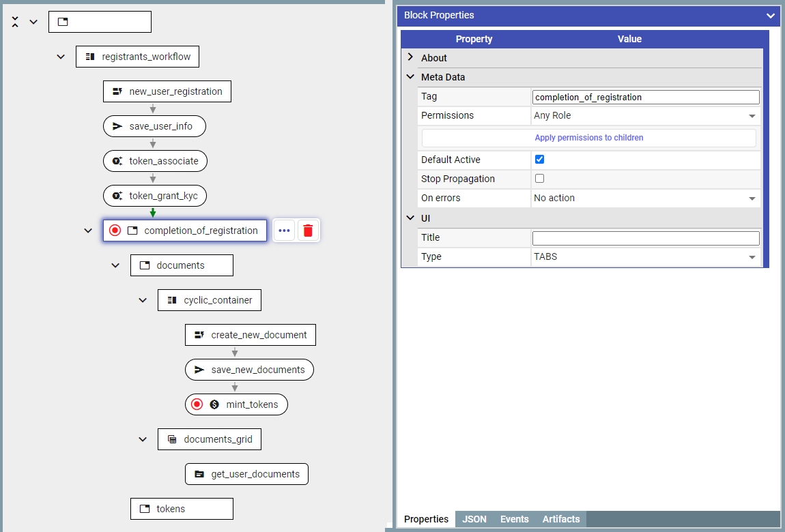The height and width of the screenshot is (532, 785).
Task: Click the red trash delete icon
Action: click(308, 231)
